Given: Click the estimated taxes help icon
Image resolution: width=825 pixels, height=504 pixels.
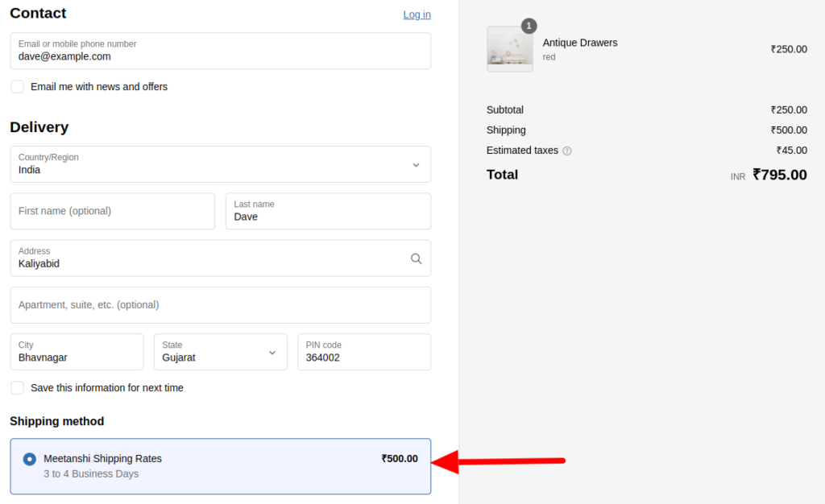Looking at the screenshot, I should pyautogui.click(x=566, y=151).
